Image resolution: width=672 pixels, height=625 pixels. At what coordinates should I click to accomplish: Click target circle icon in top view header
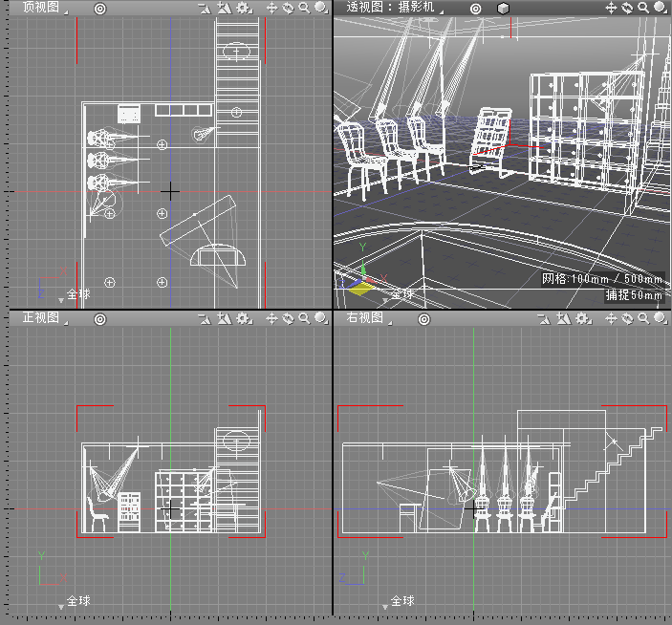pyautogui.click(x=100, y=8)
